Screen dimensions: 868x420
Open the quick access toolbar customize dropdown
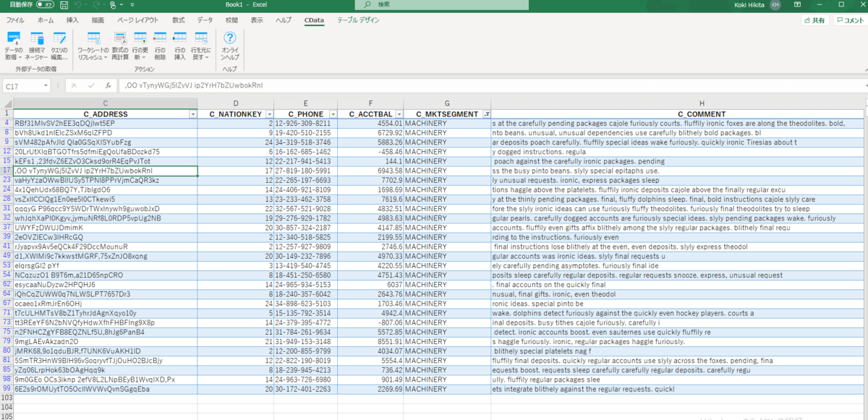point(132,5)
